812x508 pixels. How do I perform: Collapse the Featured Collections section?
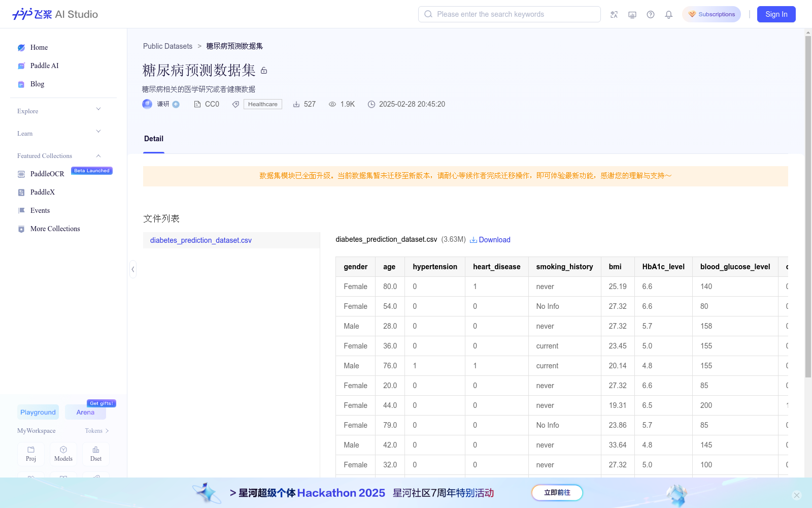coord(59,155)
